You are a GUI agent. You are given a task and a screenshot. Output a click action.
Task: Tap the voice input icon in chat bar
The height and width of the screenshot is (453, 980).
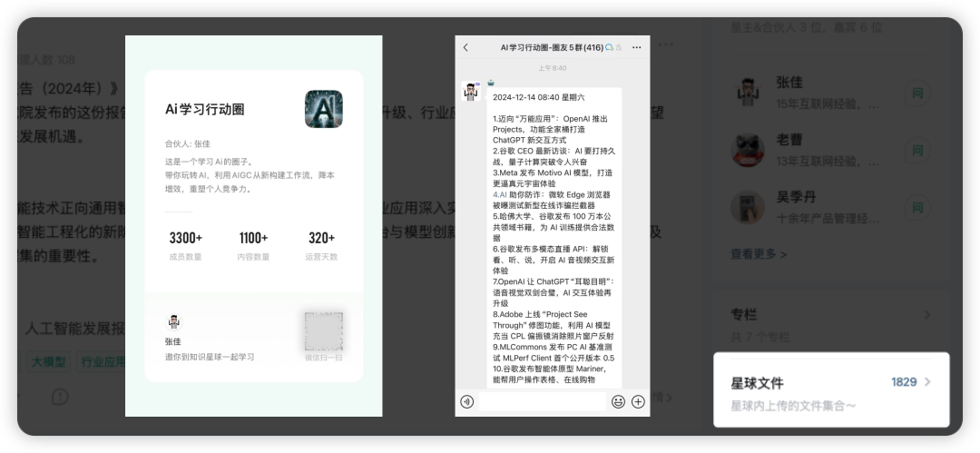(x=467, y=401)
